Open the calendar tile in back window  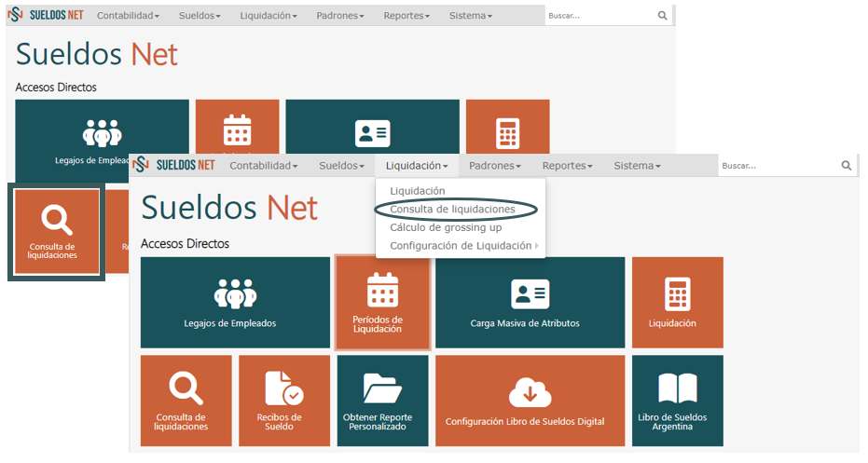tap(237, 127)
